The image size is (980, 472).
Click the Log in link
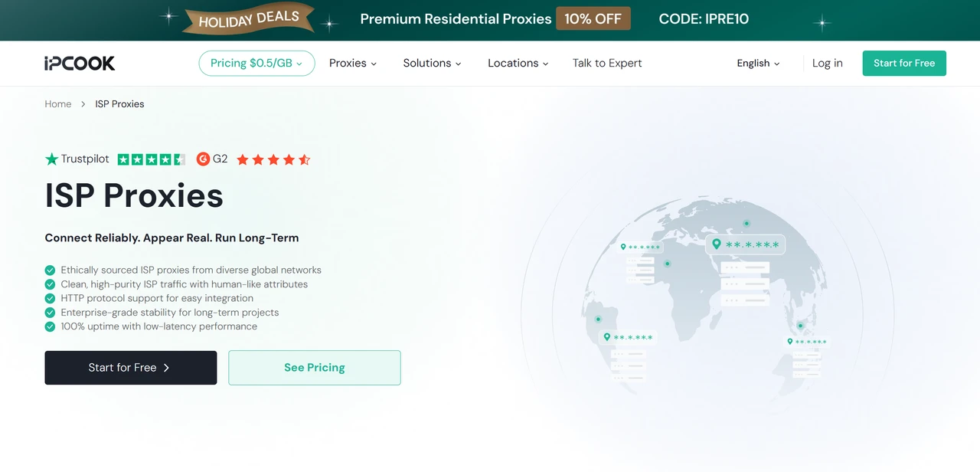coord(827,63)
